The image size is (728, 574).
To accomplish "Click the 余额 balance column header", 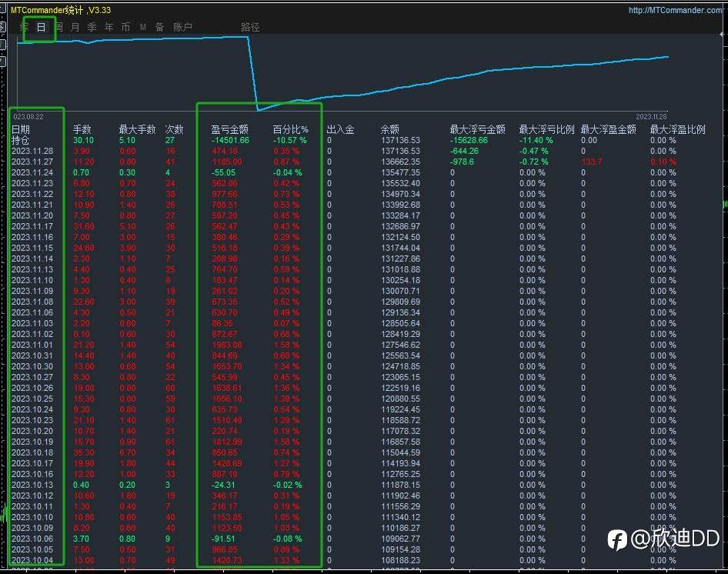I will click(x=390, y=129).
